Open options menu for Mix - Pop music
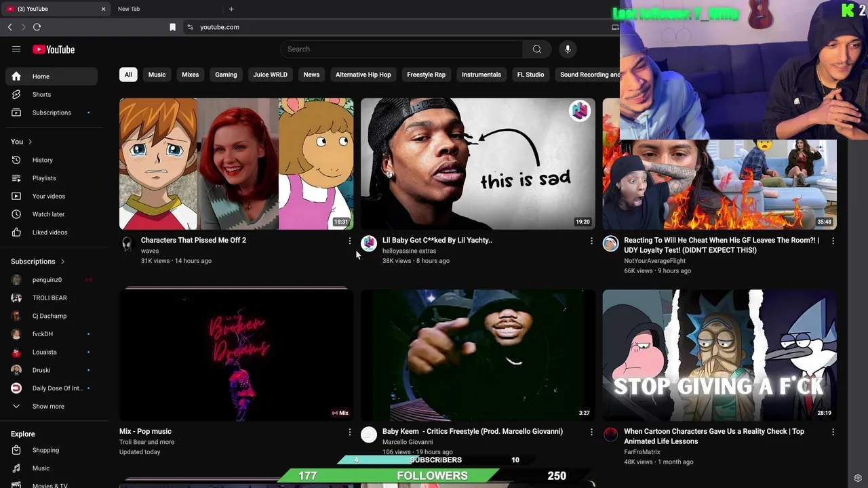Viewport: 868px width, 488px height. point(350,432)
